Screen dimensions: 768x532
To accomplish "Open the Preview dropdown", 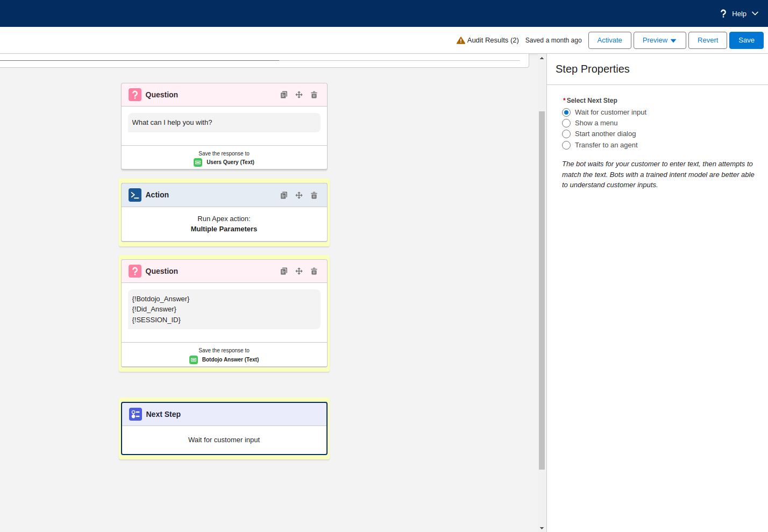I will tap(660, 40).
